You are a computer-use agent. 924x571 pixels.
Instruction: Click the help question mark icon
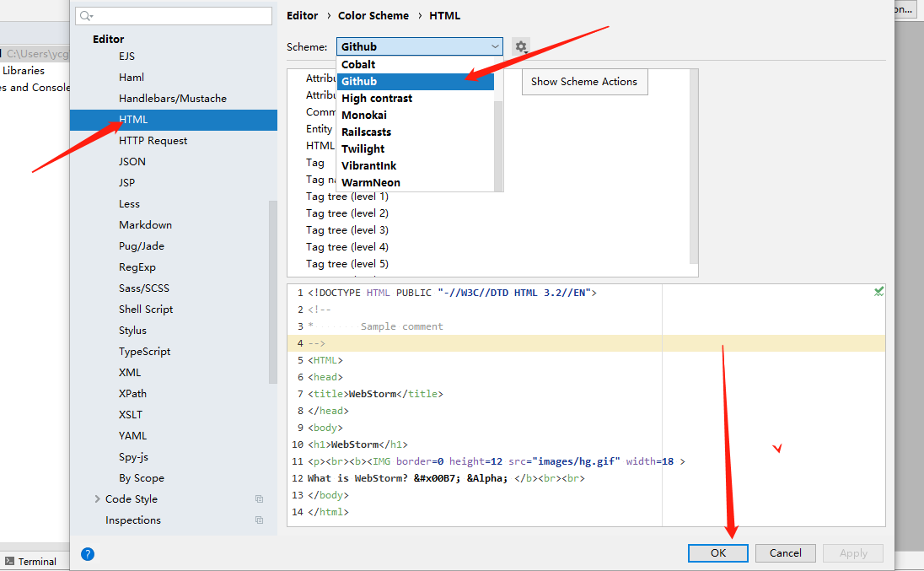pos(88,554)
